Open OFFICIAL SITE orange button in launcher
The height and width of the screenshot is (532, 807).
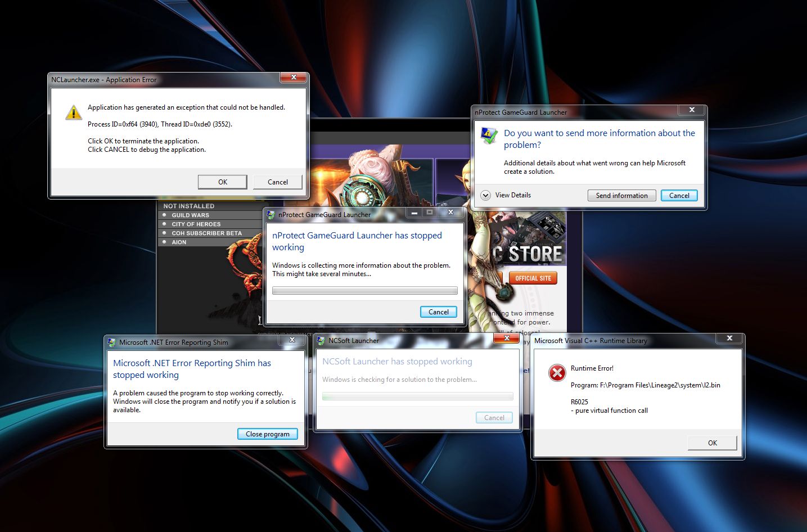tap(533, 278)
